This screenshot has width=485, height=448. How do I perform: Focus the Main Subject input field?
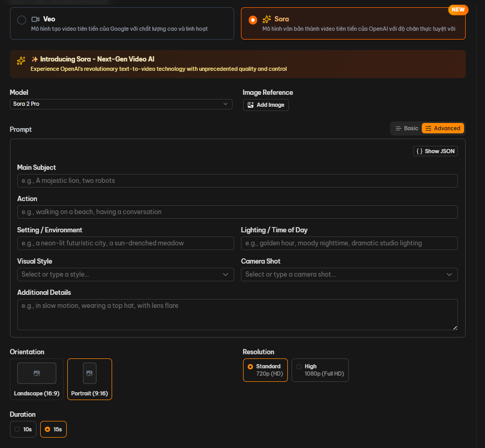pos(237,181)
